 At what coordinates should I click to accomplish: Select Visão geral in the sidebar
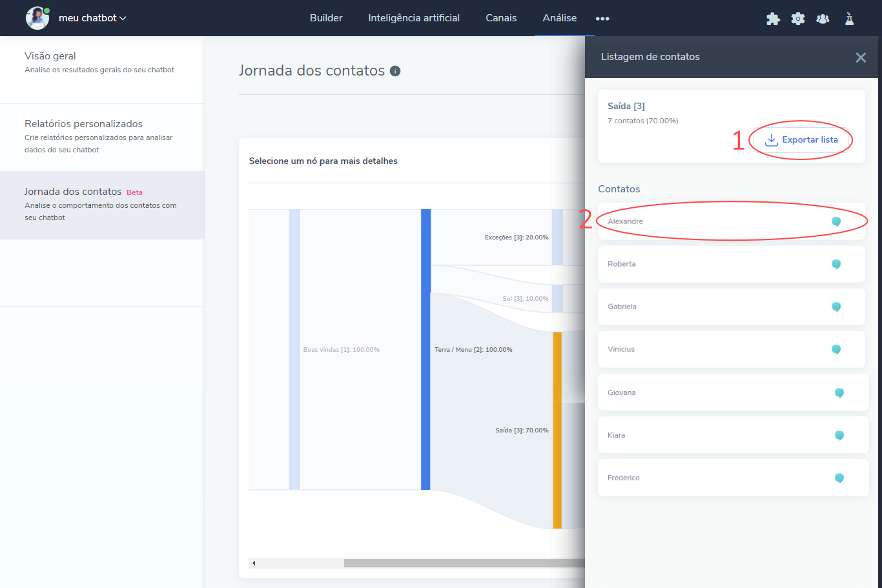50,56
